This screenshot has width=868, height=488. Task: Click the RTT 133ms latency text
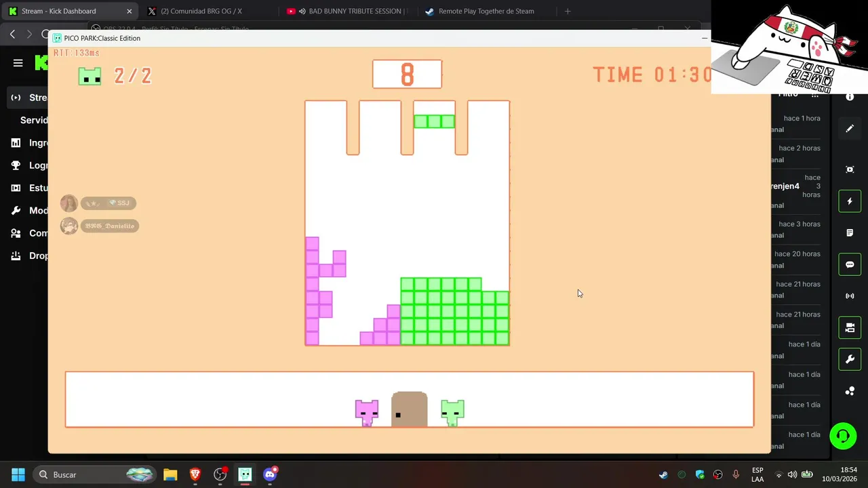[77, 53]
